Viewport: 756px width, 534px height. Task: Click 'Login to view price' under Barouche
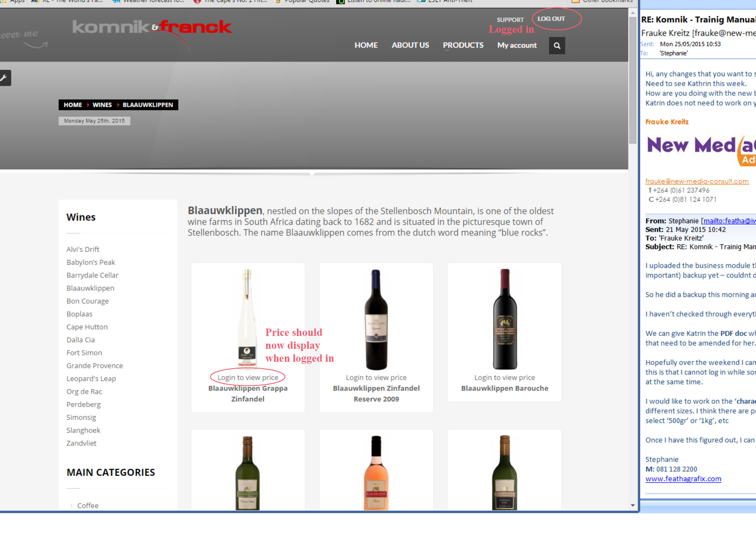pyautogui.click(x=505, y=378)
